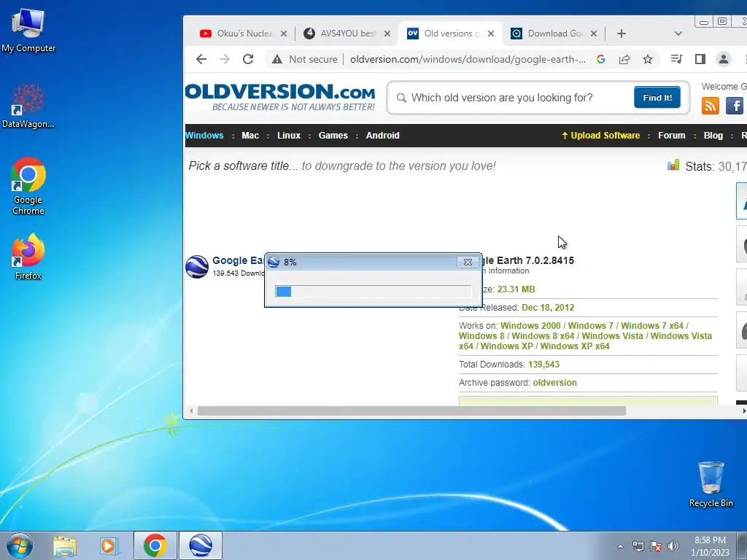Click the OLDVERSION.COM logo
This screenshot has width=747, height=560.
click(x=280, y=97)
